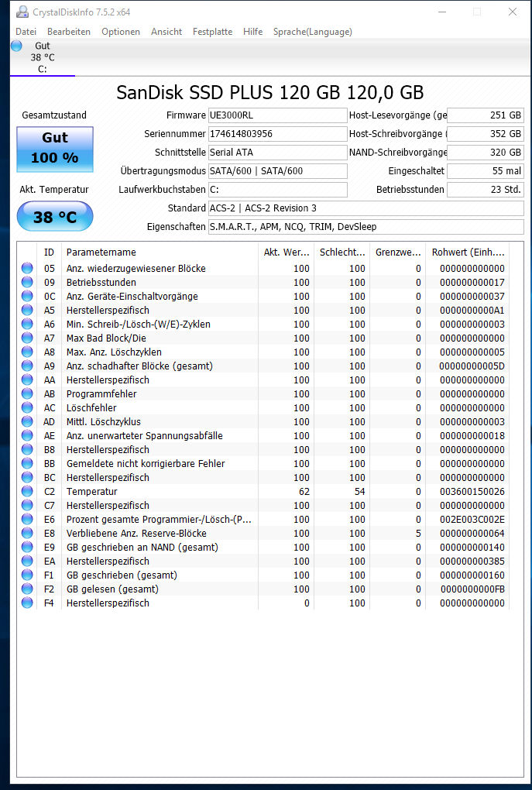
Task: Click the Grenzwe... column header
Action: (397, 252)
